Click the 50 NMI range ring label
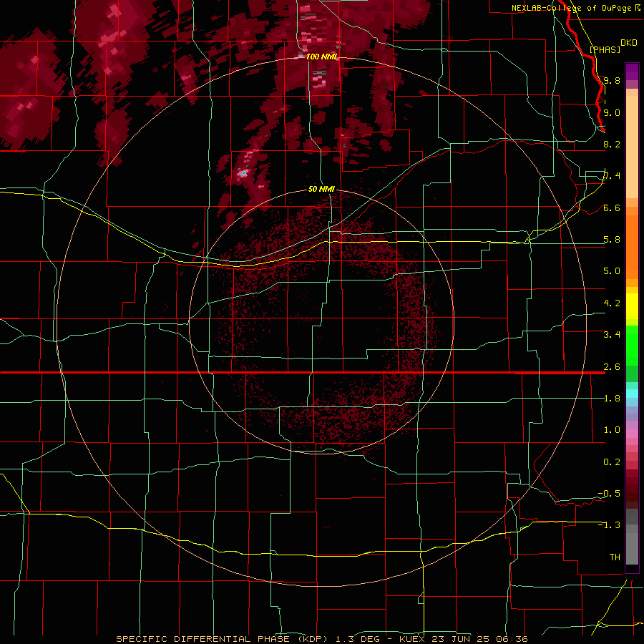 click(321, 189)
